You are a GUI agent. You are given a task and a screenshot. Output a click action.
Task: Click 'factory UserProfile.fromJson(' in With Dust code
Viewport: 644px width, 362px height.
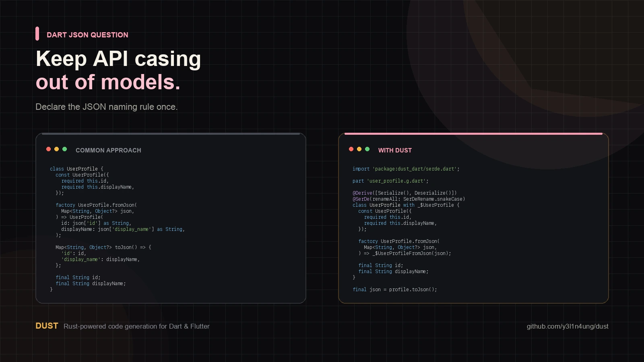[x=399, y=241]
